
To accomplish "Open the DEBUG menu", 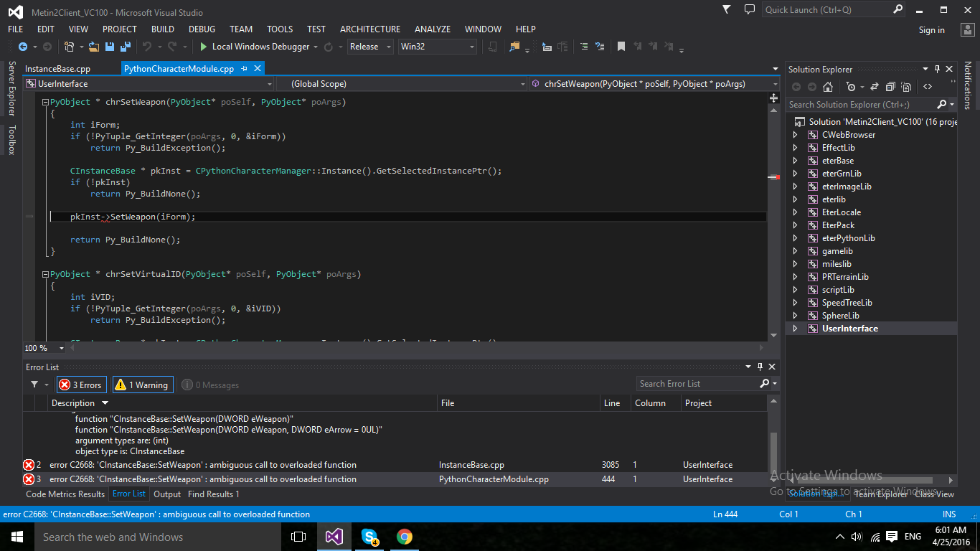I will pos(202,29).
